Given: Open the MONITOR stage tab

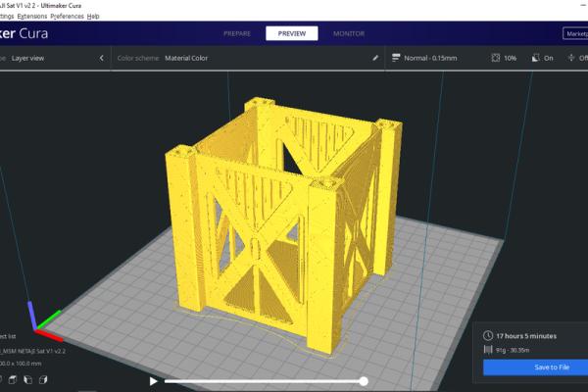Looking at the screenshot, I should click(x=349, y=33).
